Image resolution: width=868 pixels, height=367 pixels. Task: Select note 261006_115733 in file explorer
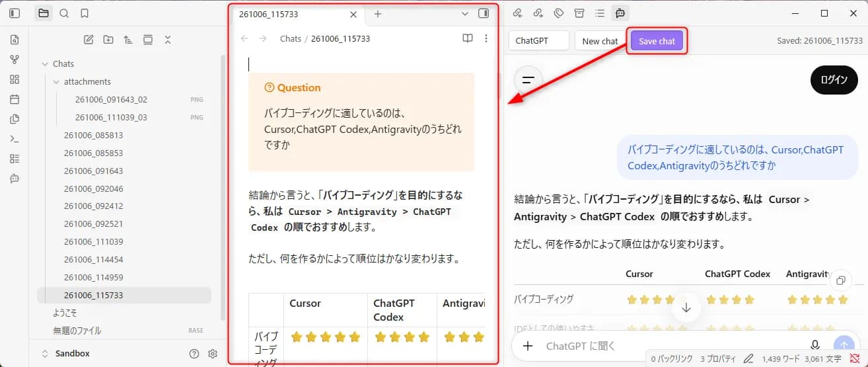(124, 295)
